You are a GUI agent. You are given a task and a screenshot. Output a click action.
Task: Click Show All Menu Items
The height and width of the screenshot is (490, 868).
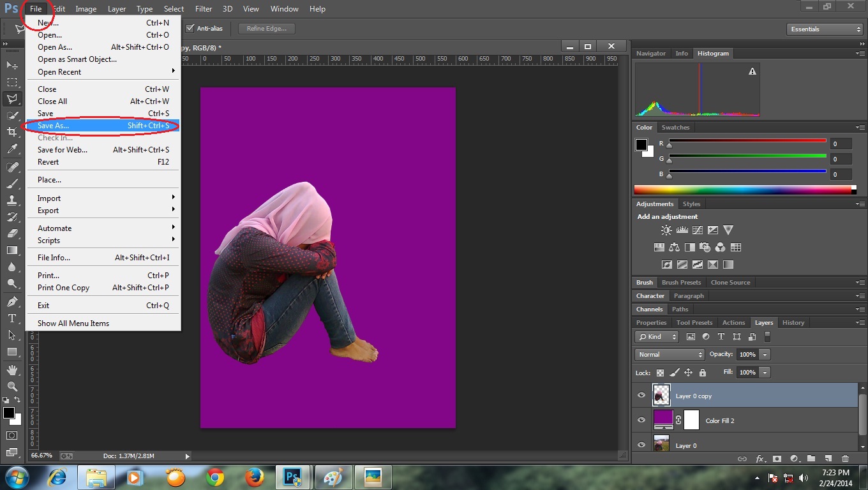73,323
